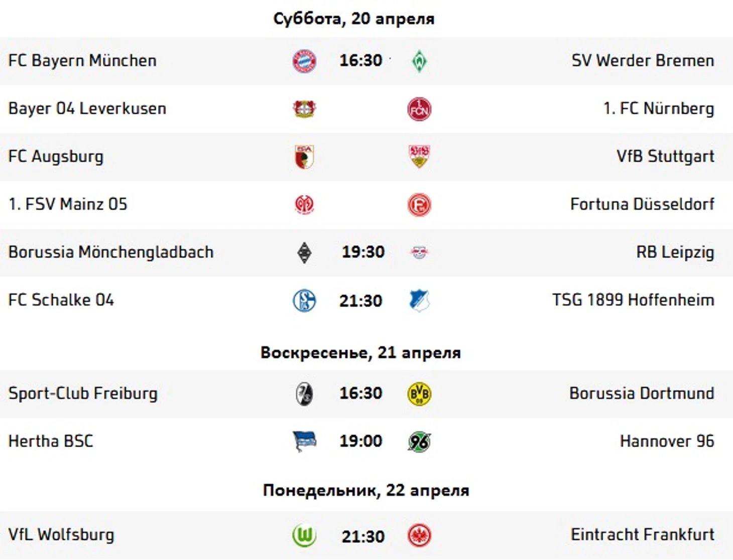Open the Hertha BSC flag logo
The image size is (733, 560).
coord(304,442)
